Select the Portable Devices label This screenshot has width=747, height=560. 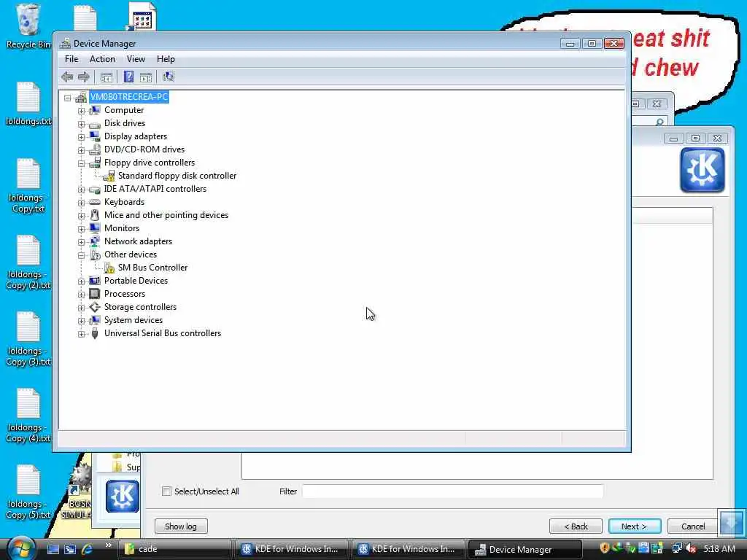(x=136, y=281)
